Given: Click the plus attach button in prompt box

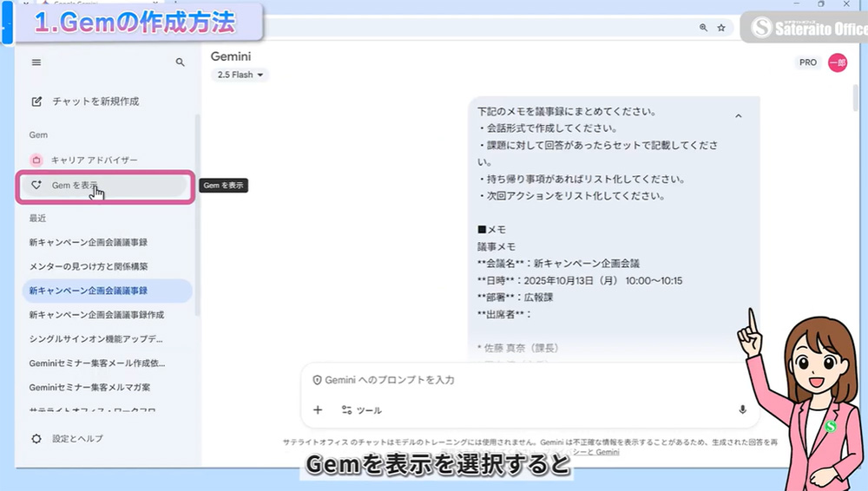Looking at the screenshot, I should (318, 409).
